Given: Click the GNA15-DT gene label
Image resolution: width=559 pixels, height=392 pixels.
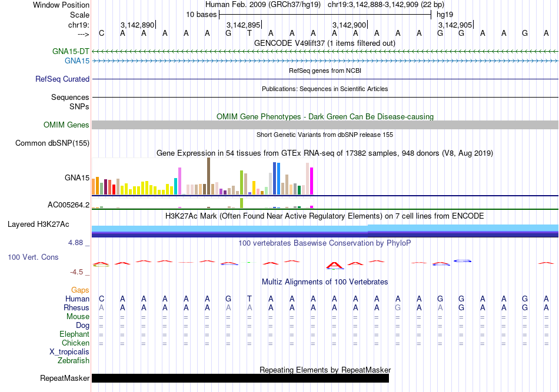Looking at the screenshot, I should [x=71, y=51].
